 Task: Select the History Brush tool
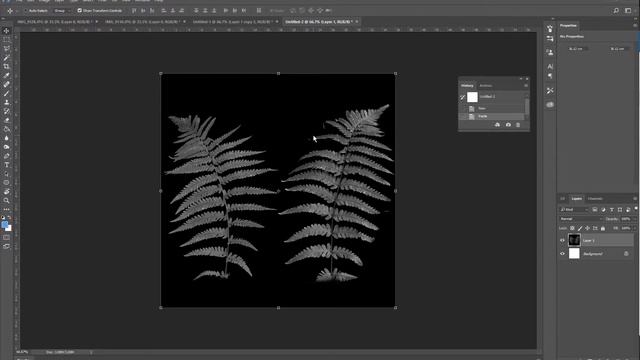(x=7, y=111)
